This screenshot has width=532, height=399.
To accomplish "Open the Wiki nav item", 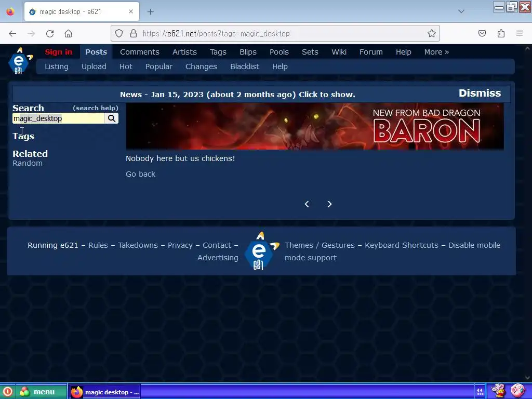I will 339,52.
